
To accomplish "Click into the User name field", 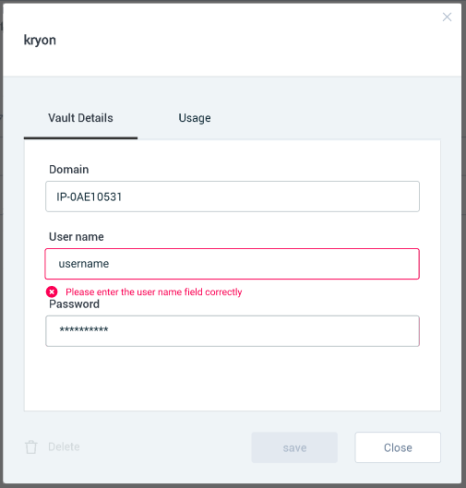I will [x=232, y=264].
